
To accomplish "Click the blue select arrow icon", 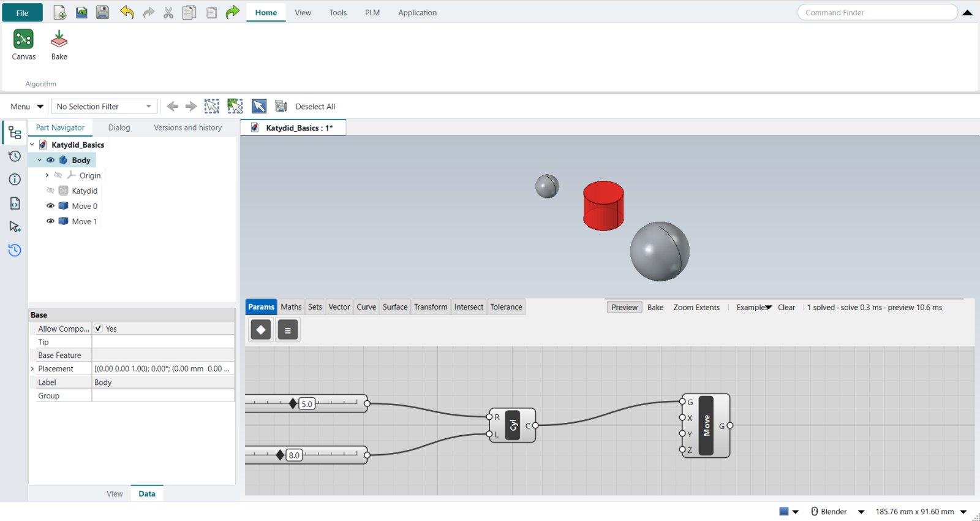I will click(259, 106).
